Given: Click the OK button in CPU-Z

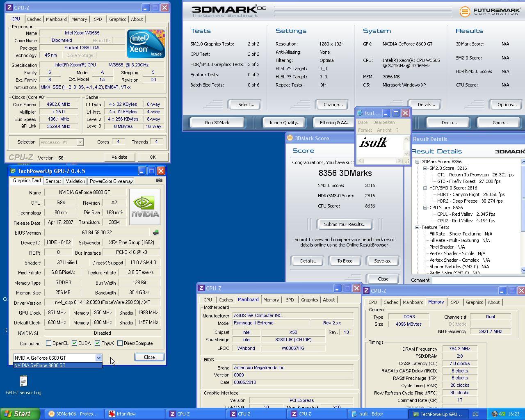Looking at the screenshot, I should pos(153,157).
